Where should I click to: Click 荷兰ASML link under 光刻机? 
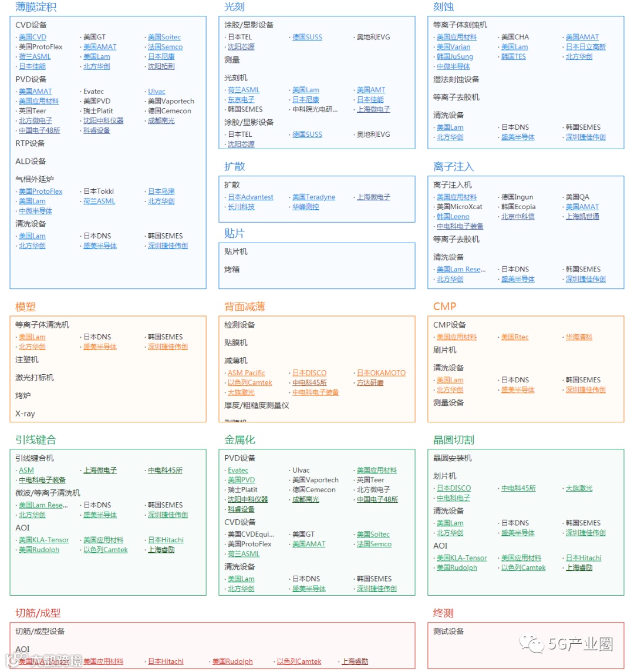point(243,90)
